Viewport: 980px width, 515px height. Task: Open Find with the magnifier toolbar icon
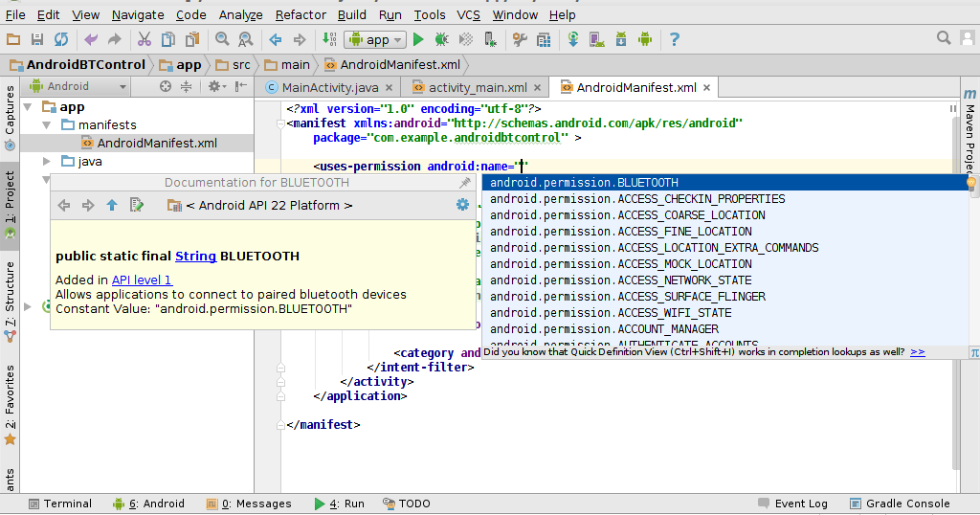tap(222, 40)
